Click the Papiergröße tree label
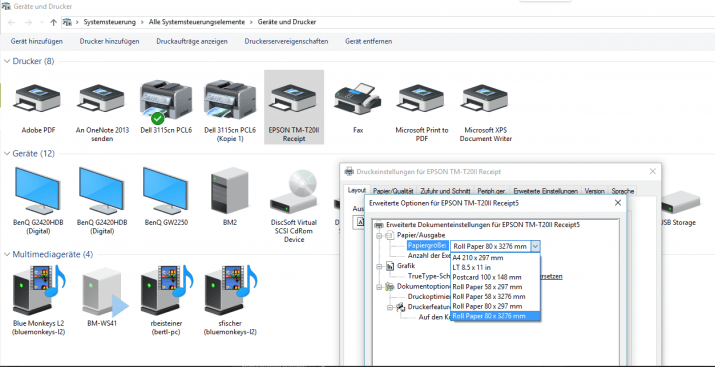Image resolution: width=715 pixels, height=367 pixels. (427, 246)
